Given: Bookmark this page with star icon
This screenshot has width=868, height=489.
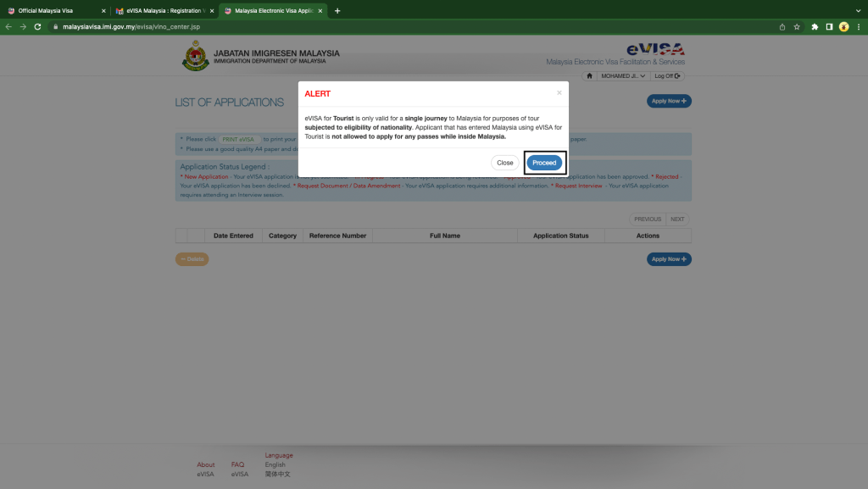Looking at the screenshot, I should (797, 26).
